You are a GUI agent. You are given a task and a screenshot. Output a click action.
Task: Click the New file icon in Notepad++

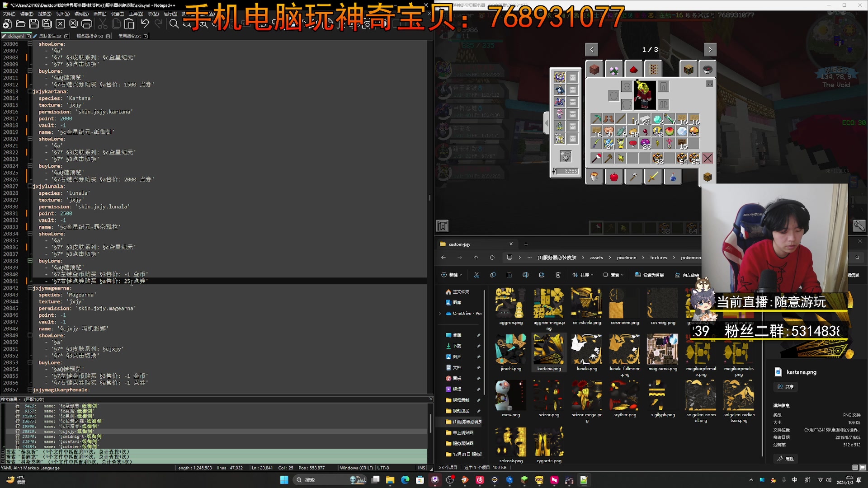[7, 24]
